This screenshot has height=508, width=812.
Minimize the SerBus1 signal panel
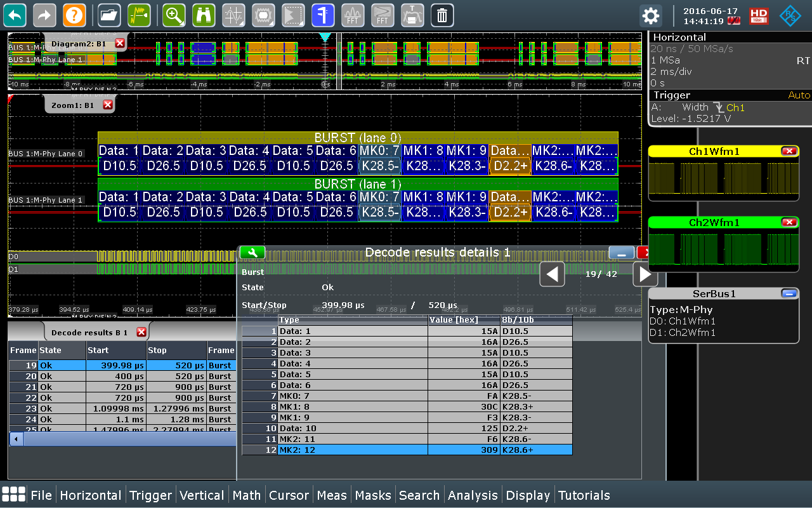point(789,293)
